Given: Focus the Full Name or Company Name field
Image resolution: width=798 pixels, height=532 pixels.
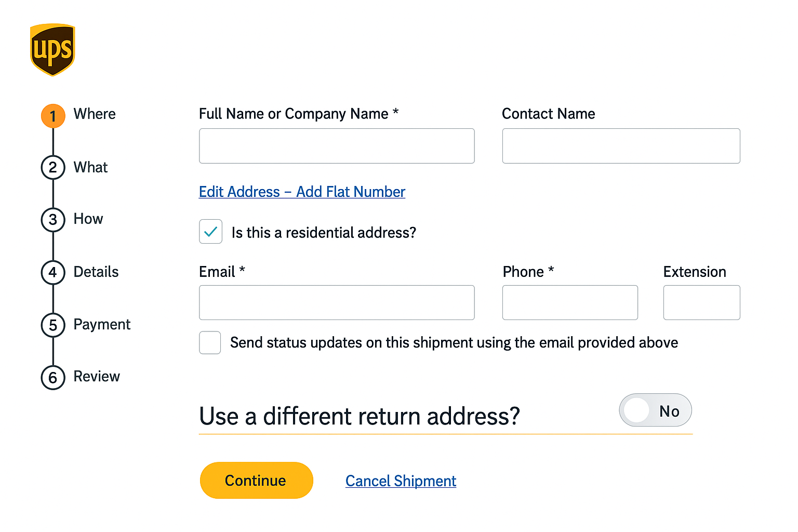Looking at the screenshot, I should click(337, 146).
